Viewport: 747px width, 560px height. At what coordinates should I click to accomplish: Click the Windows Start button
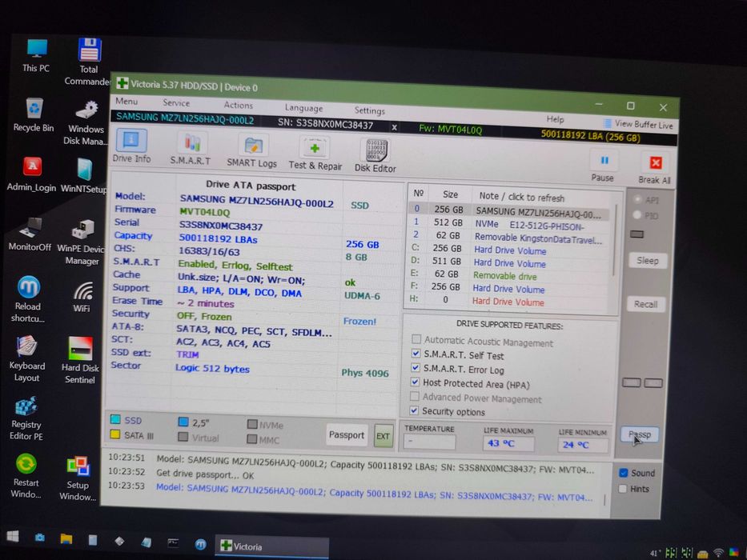pyautogui.click(x=13, y=536)
